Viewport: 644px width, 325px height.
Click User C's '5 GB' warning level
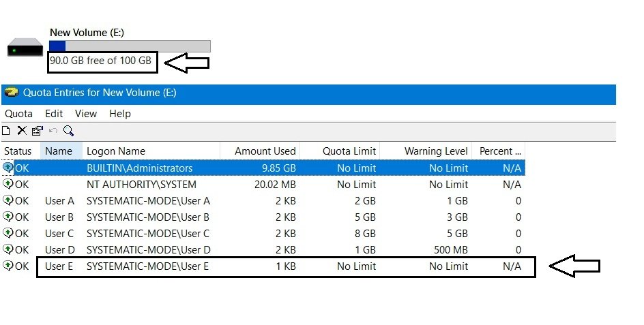coord(457,234)
